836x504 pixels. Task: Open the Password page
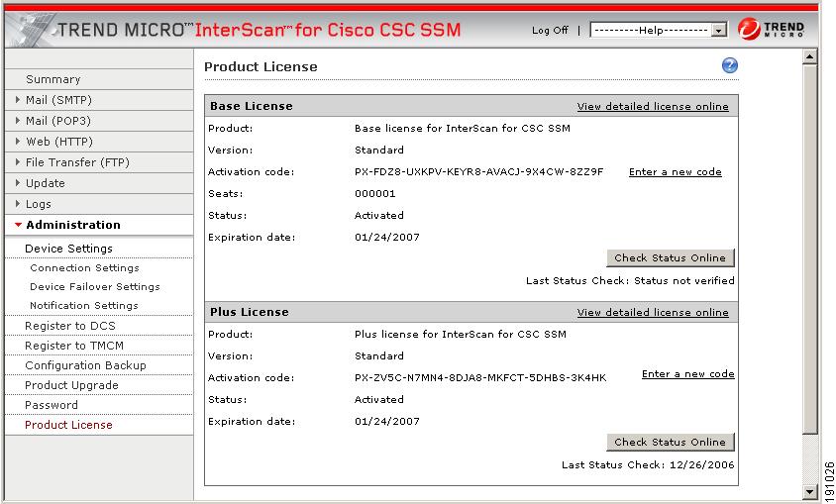coord(52,405)
